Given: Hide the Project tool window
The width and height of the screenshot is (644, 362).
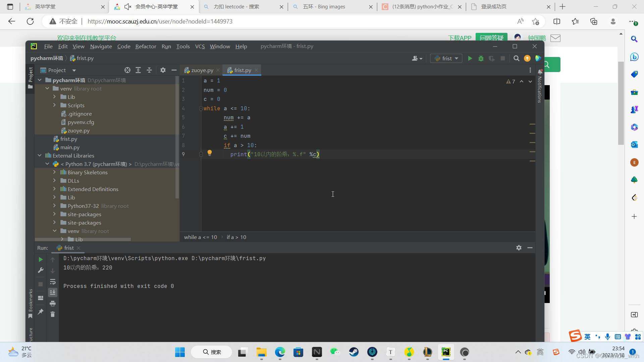Looking at the screenshot, I should tap(174, 70).
